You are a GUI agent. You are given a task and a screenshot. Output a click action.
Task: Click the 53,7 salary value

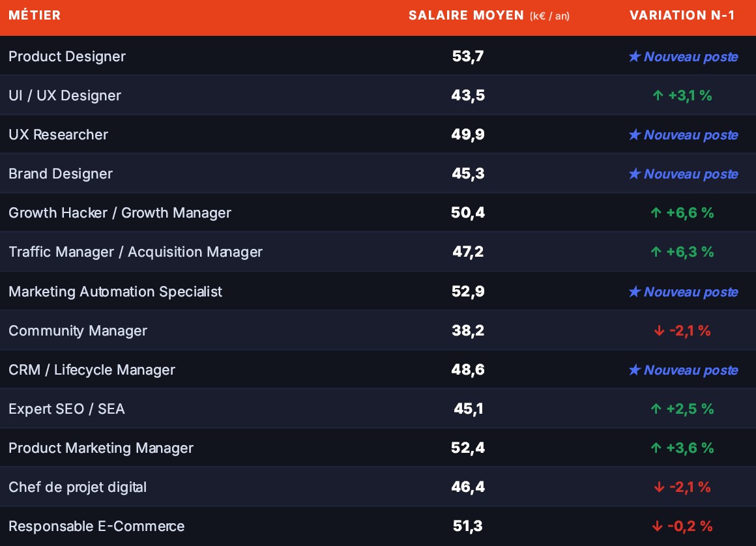(468, 57)
